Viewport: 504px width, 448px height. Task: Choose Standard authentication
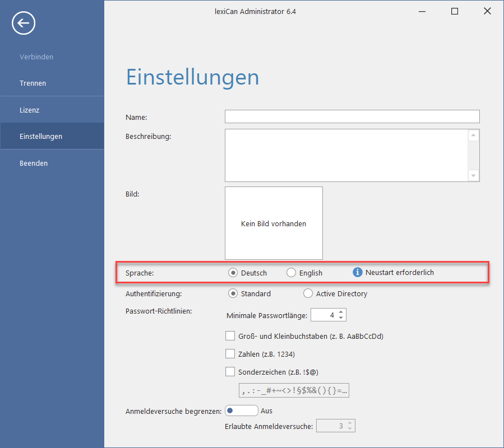pyautogui.click(x=233, y=293)
